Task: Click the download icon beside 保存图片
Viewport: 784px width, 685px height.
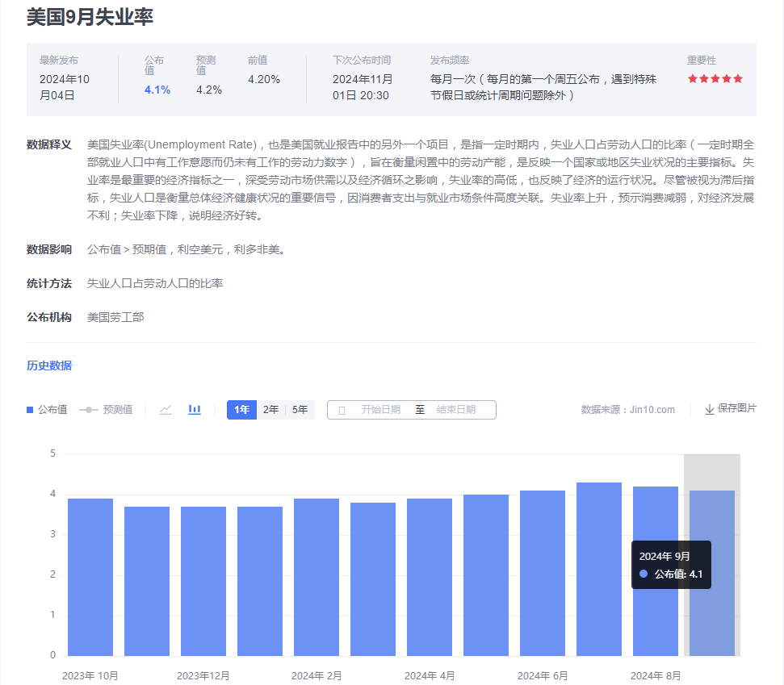Action: [710, 410]
